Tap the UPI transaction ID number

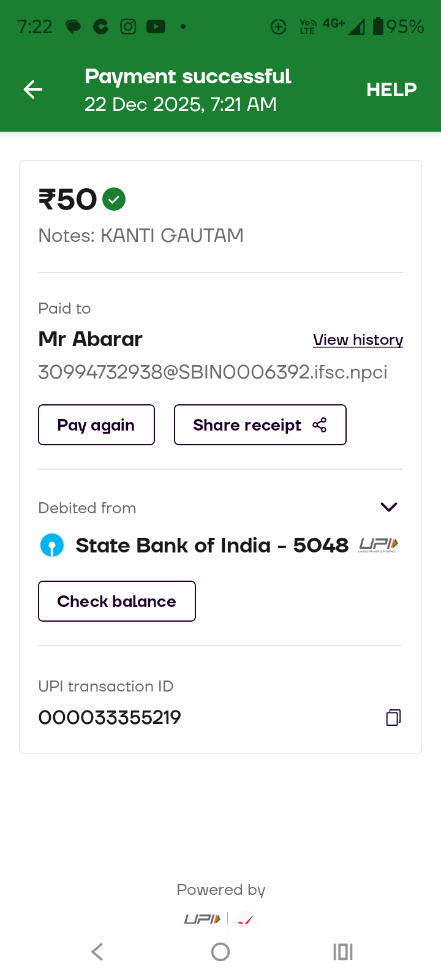click(x=110, y=717)
